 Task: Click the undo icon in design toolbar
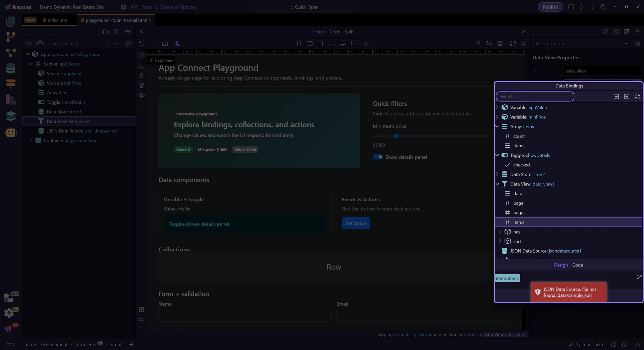click(142, 43)
